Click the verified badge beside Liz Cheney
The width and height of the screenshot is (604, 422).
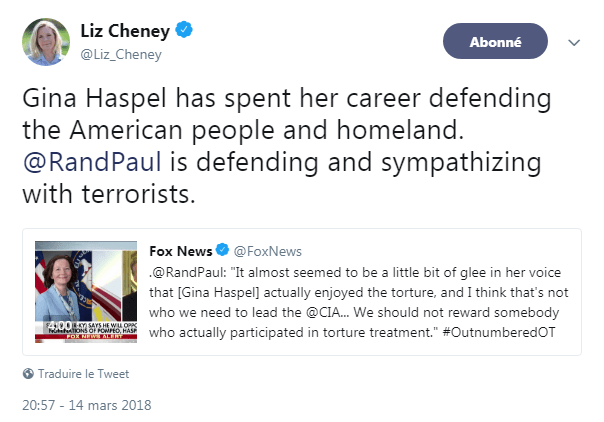click(185, 31)
